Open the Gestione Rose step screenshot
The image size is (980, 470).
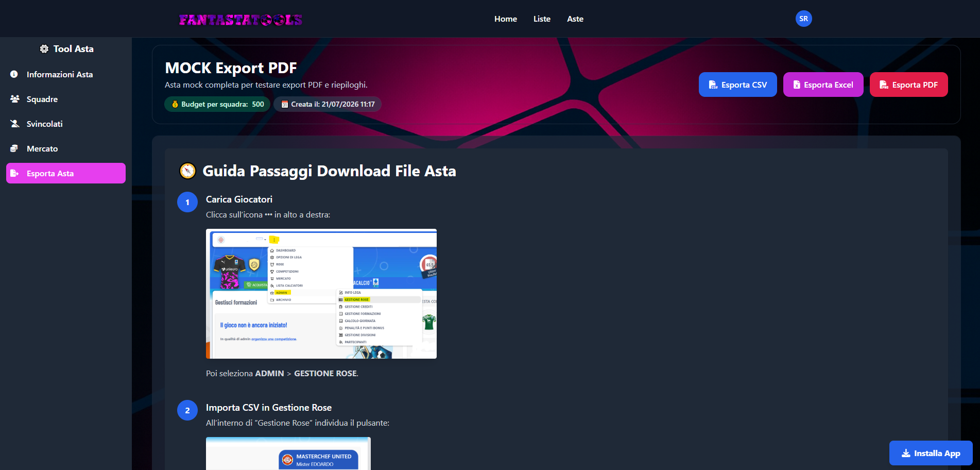[x=288, y=454]
